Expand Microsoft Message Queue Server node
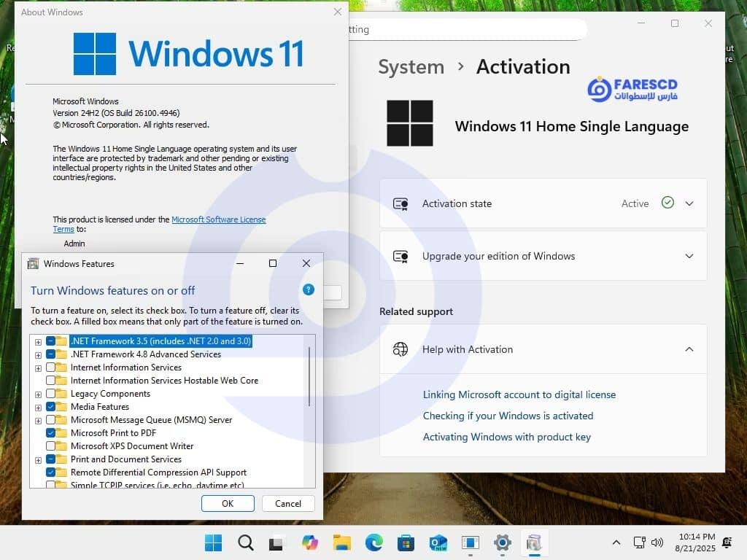Viewport: 747px width, 560px height. pos(38,421)
